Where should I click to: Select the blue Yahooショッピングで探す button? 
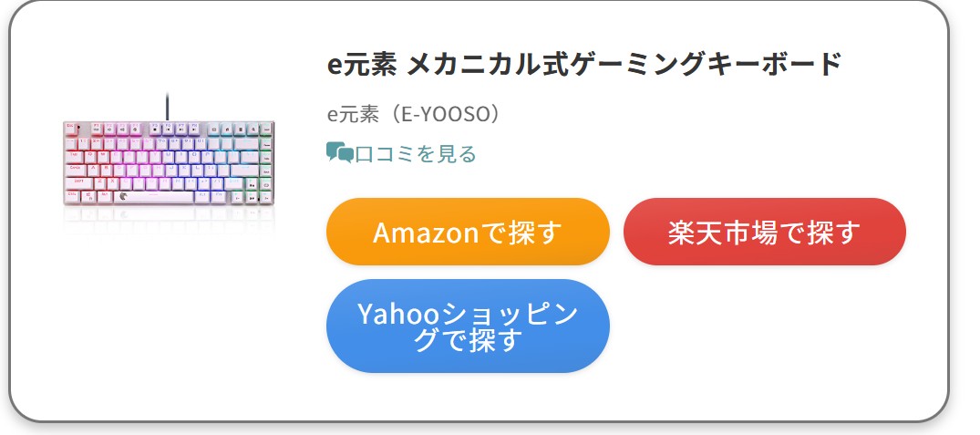468,326
